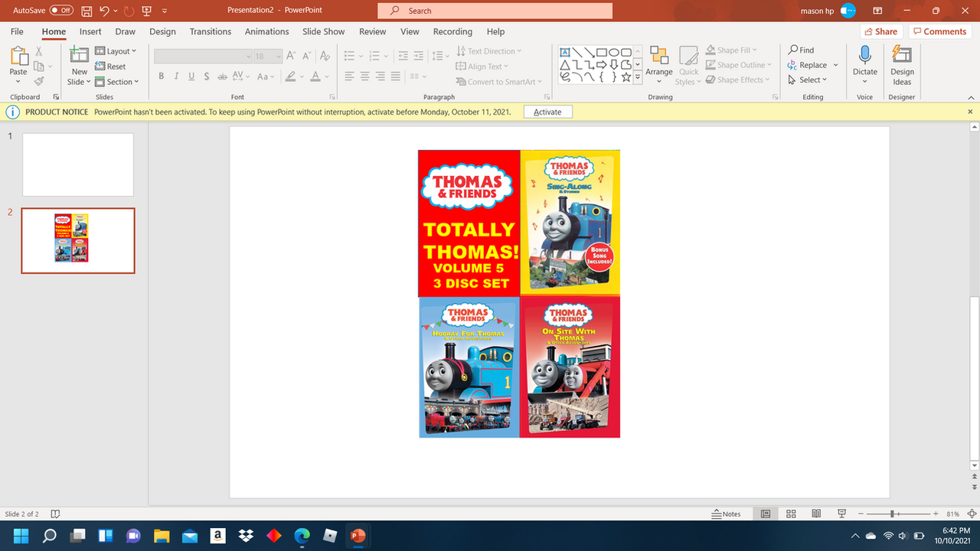980x551 pixels.
Task: Click Increase Font Size icon
Action: (291, 56)
